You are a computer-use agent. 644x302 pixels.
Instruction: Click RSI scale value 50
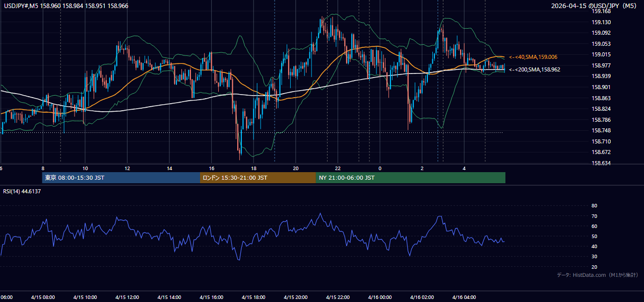[x=594, y=237]
